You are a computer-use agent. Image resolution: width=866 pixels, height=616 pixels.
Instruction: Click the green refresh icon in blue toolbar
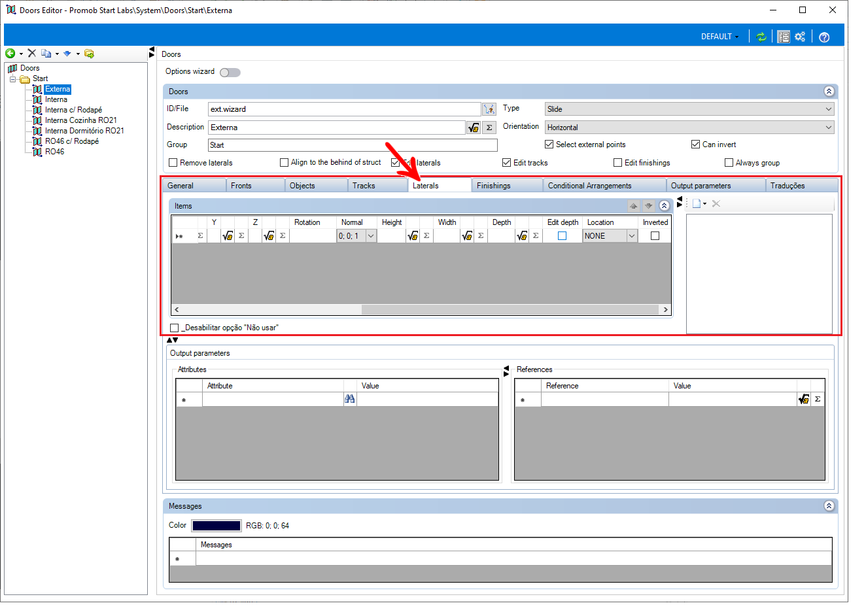point(761,37)
